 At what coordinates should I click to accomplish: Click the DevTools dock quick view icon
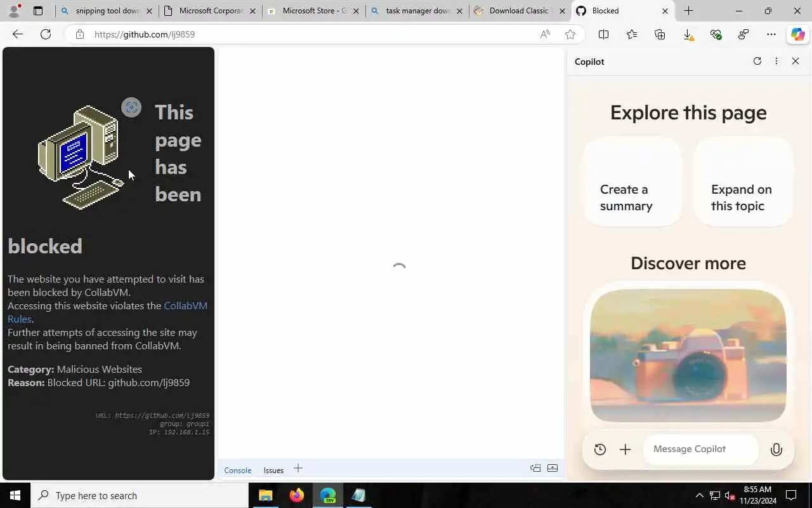pyautogui.click(x=535, y=468)
